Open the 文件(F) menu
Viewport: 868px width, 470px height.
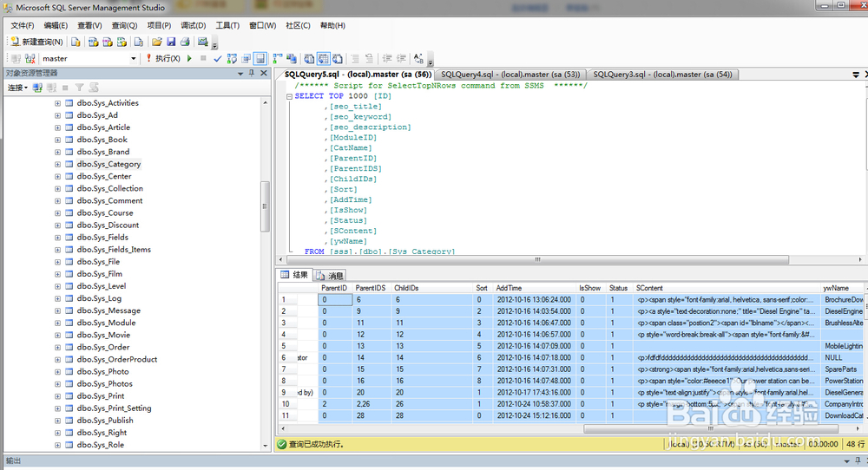23,25
